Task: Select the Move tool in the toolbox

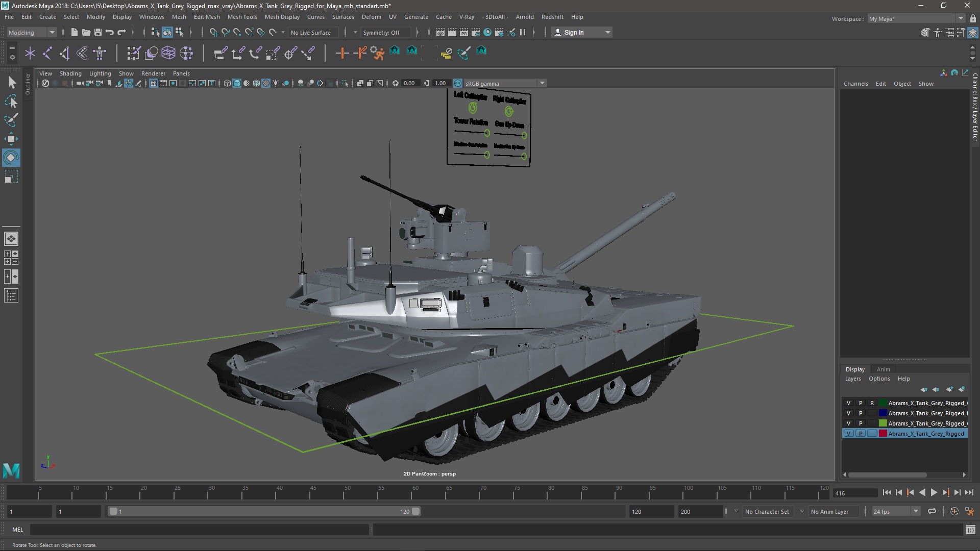Action: point(11,139)
